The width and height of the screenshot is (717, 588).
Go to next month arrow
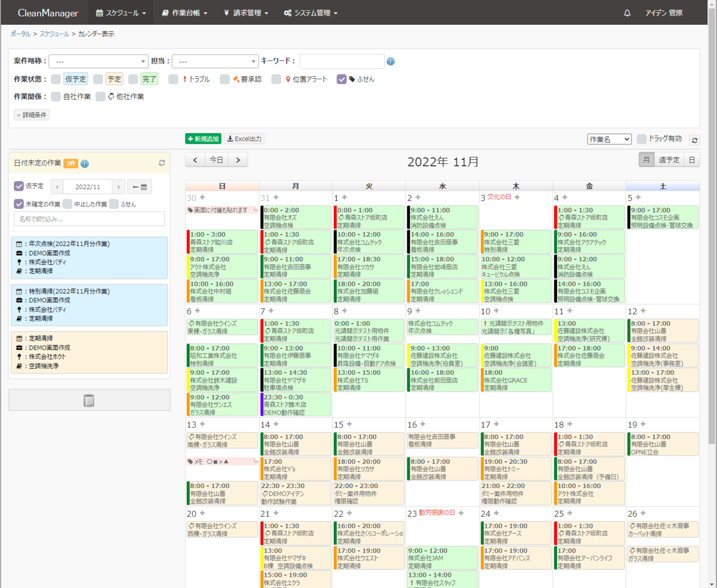[x=238, y=160]
